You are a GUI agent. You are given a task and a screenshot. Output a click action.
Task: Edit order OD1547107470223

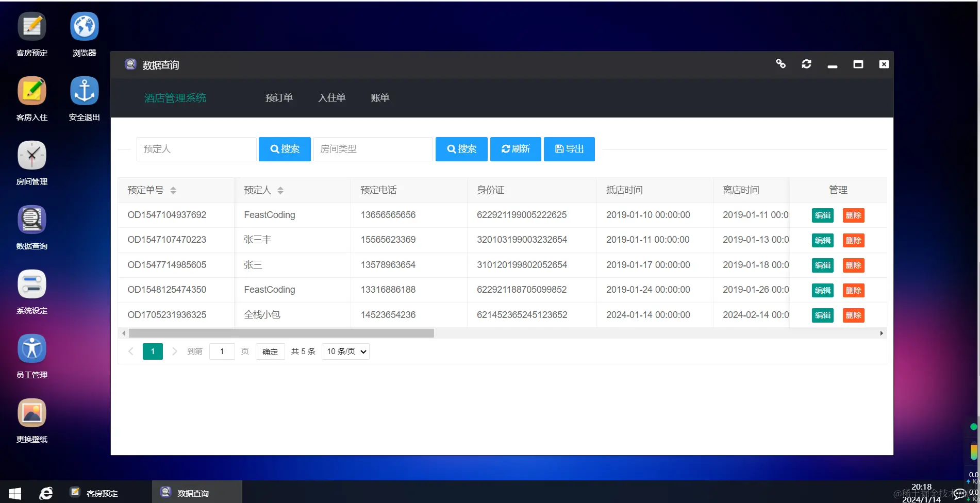[823, 240]
